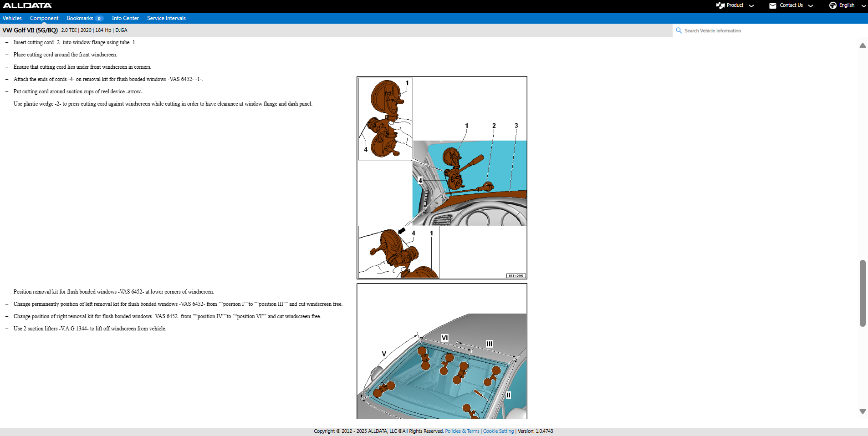Go to Service Intervals
The width and height of the screenshot is (868, 436).
(x=166, y=18)
